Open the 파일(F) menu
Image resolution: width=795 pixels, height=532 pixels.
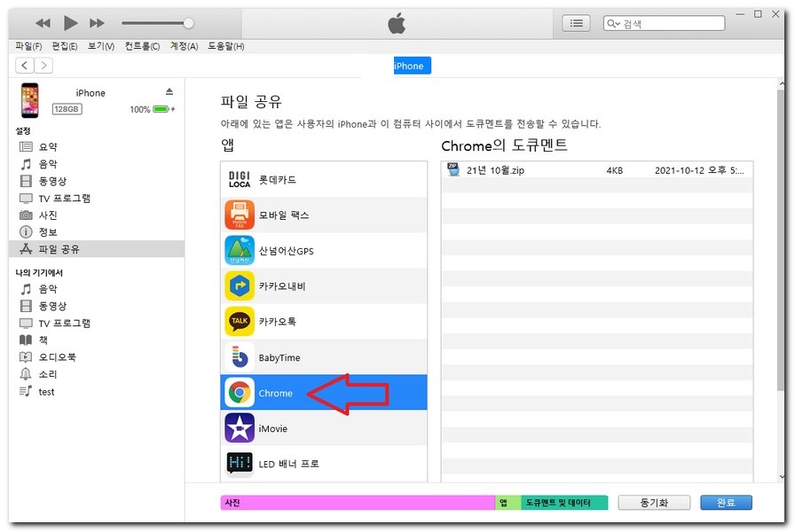pyautogui.click(x=28, y=46)
